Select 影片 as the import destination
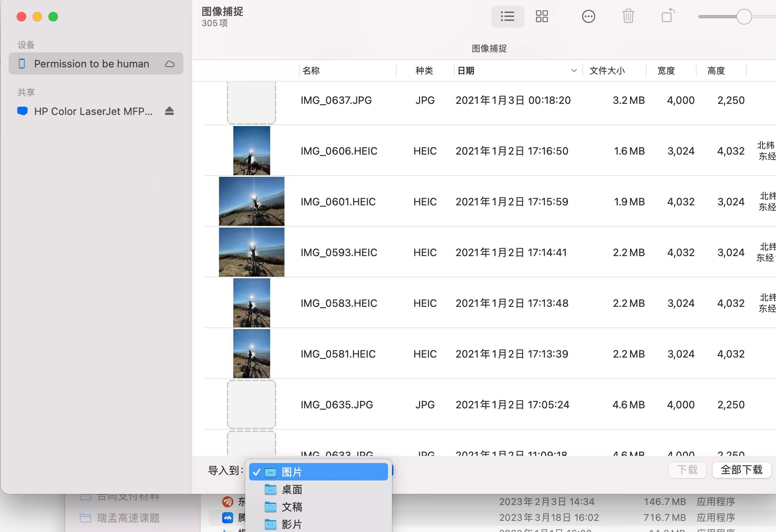This screenshot has width=776, height=532. (x=292, y=524)
